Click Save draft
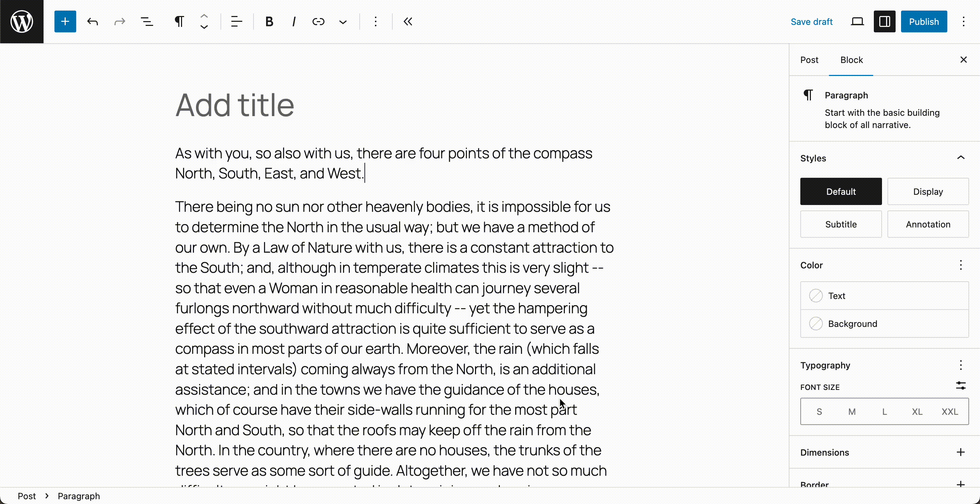The width and height of the screenshot is (980, 504). point(812,22)
